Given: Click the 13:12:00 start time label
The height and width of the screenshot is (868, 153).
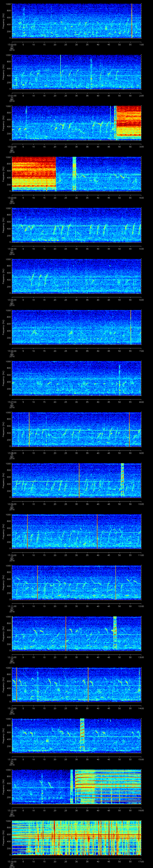Looking at the screenshot, I should tap(12, 657).
